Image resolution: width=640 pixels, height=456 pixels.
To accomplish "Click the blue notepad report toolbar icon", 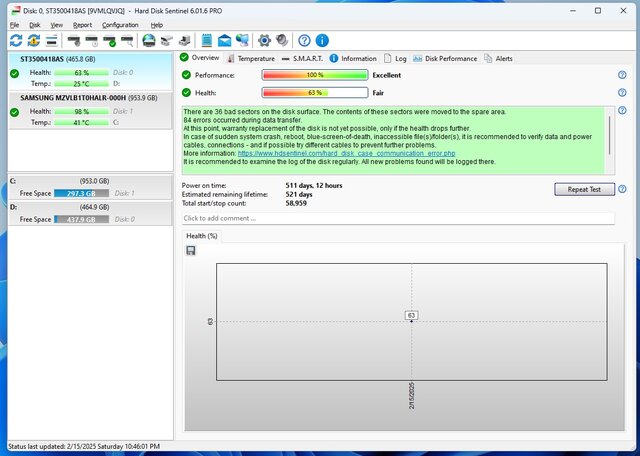I will tap(207, 41).
